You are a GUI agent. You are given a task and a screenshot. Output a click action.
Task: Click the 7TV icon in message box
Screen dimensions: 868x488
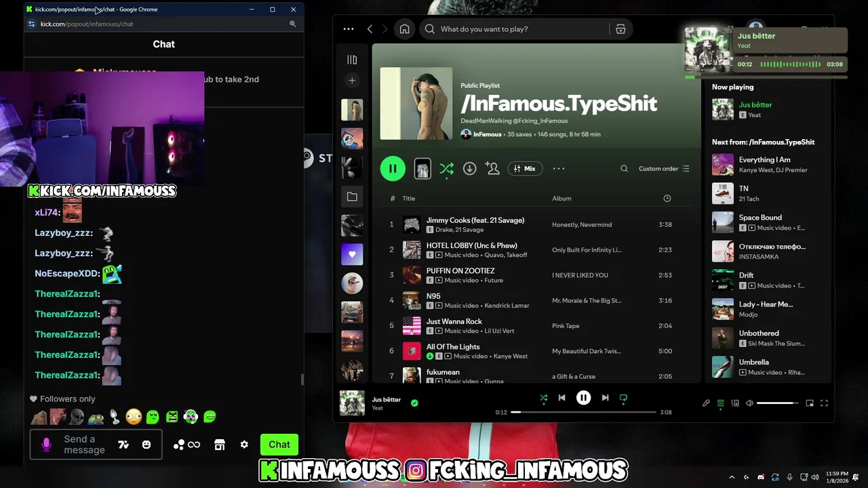tap(123, 445)
